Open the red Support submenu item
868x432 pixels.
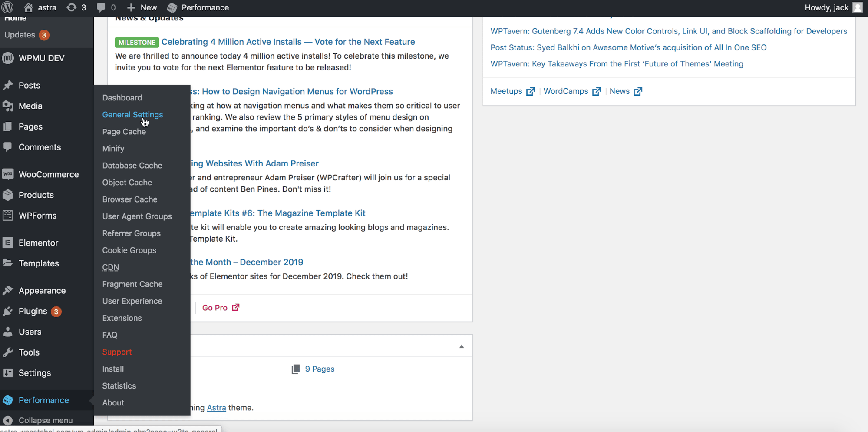[117, 352]
